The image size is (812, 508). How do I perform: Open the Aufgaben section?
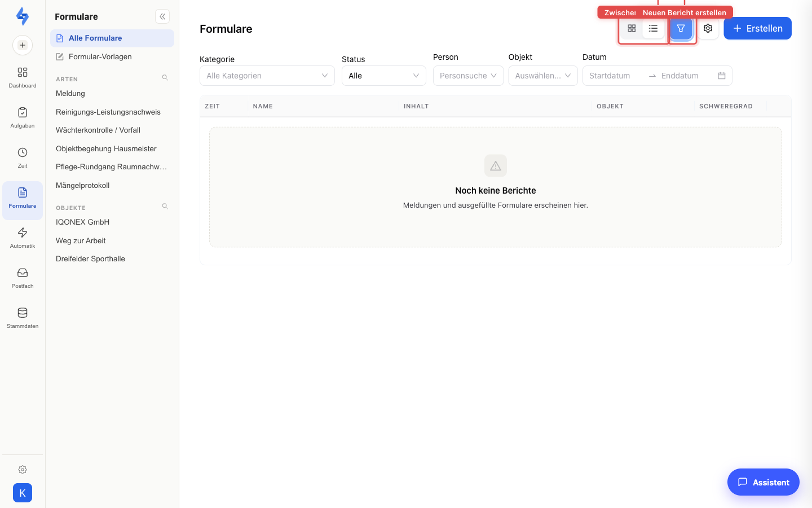pyautogui.click(x=23, y=118)
